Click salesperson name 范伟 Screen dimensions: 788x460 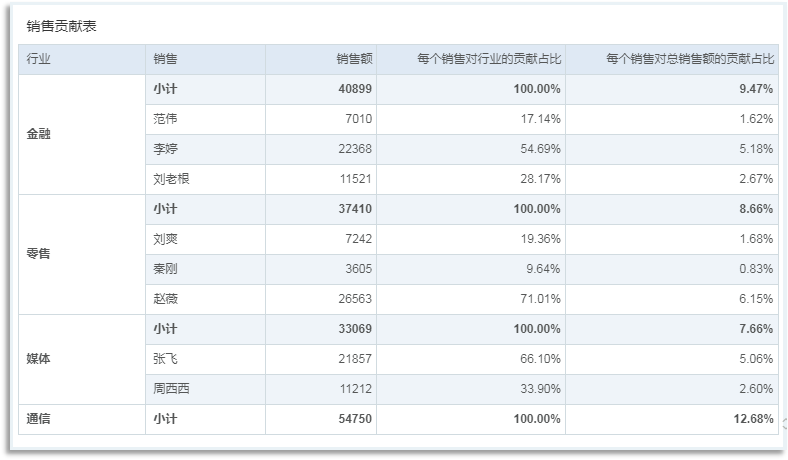pos(166,119)
